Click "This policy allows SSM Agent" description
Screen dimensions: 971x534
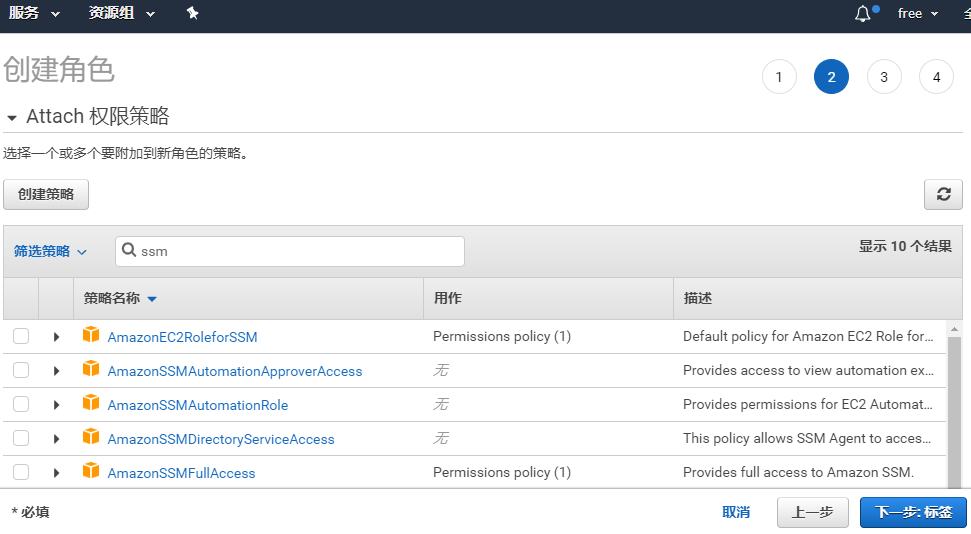point(807,438)
